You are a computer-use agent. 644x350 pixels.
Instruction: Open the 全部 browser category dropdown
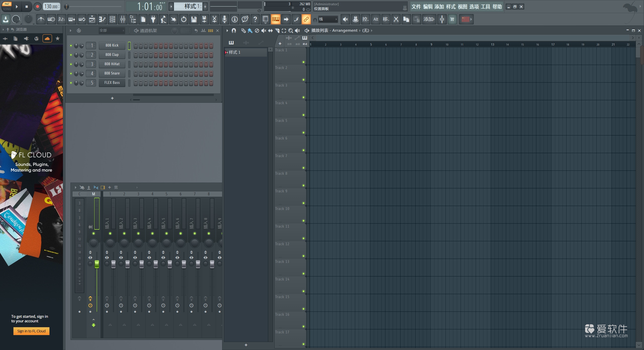[x=112, y=30]
